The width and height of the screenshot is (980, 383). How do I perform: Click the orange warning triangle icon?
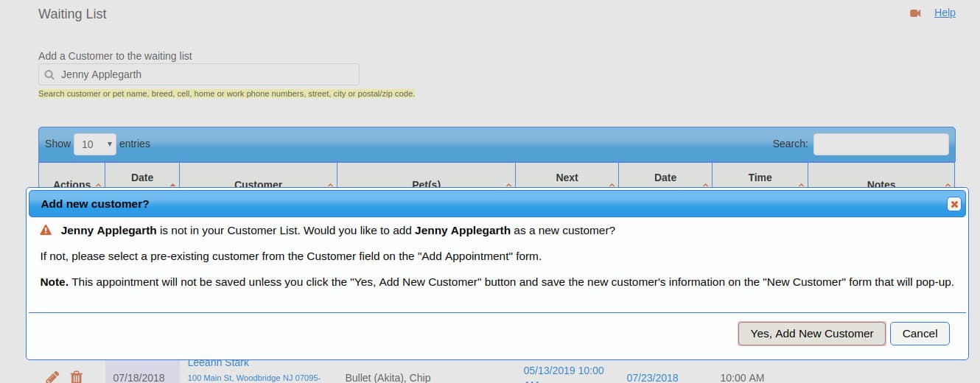click(46, 231)
